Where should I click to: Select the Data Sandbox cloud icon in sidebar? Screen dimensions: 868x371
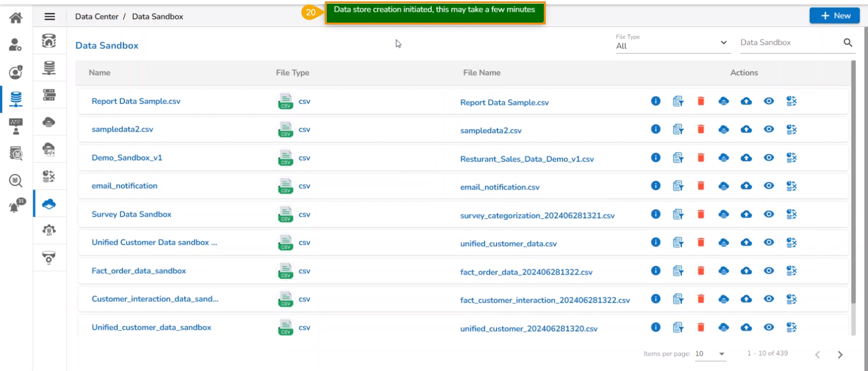tap(49, 204)
